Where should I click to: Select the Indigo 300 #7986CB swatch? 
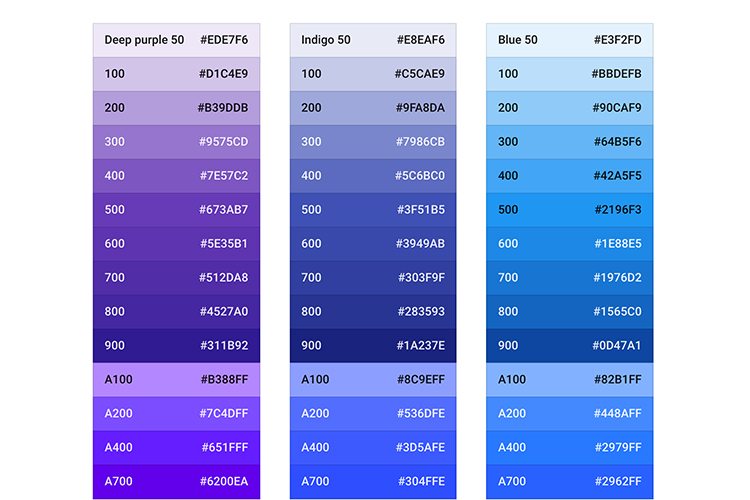373,142
